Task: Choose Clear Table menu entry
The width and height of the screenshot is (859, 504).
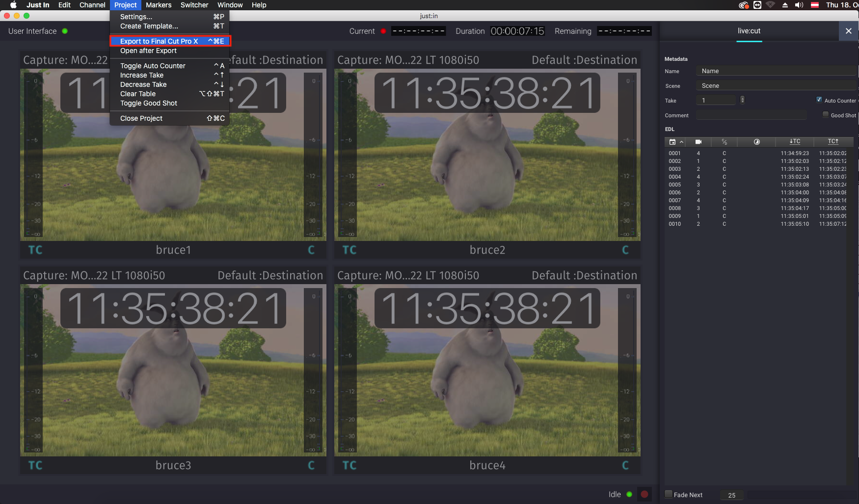Action: pyautogui.click(x=170, y=94)
